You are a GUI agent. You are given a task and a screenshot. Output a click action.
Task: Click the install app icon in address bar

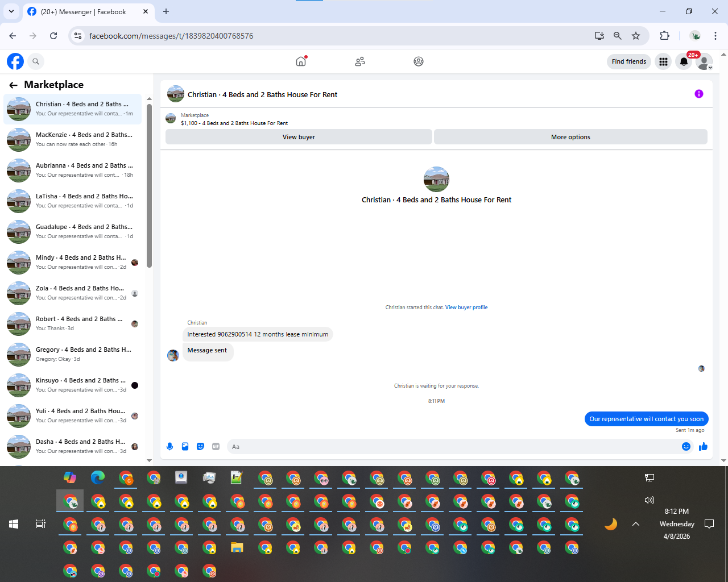(x=599, y=36)
